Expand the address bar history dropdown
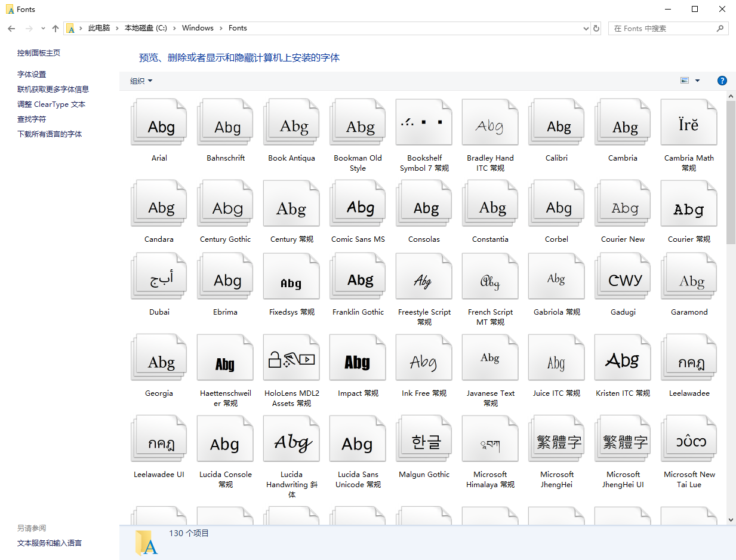The height and width of the screenshot is (560, 736). click(x=585, y=28)
